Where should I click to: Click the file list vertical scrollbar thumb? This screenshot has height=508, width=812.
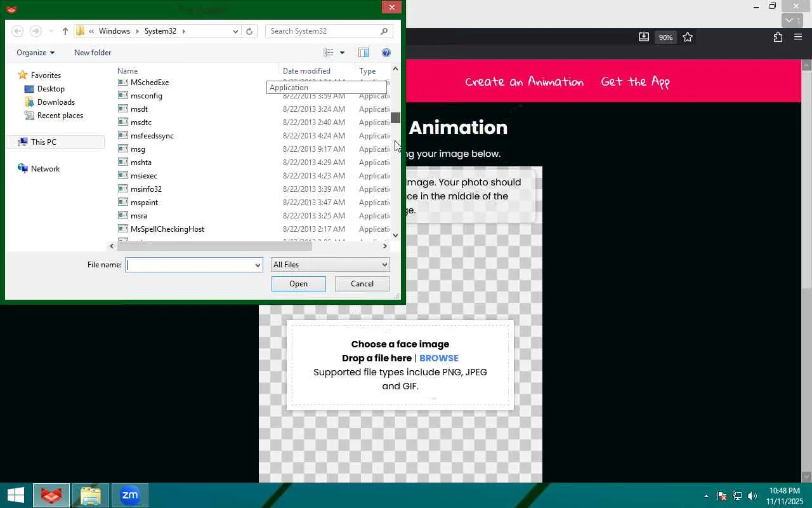(x=396, y=117)
